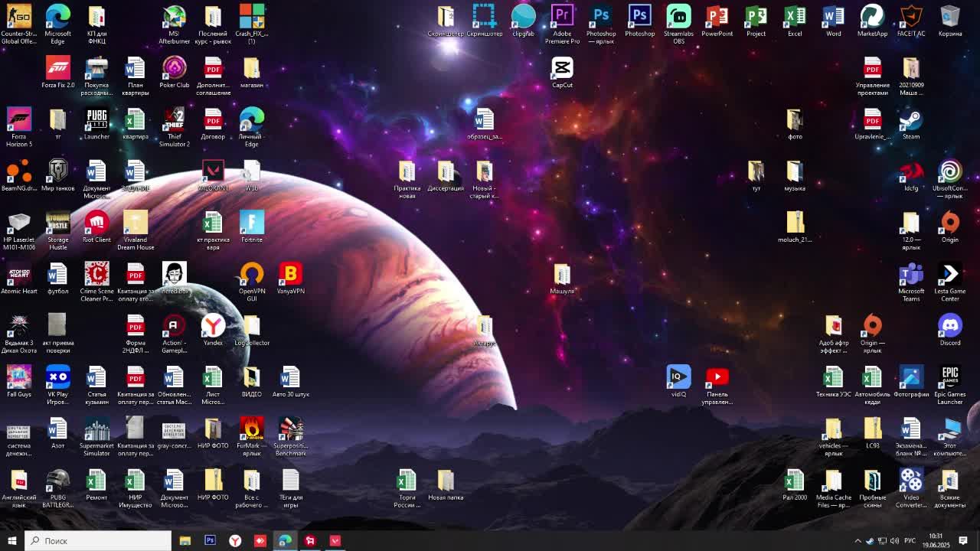Launch FurMark shortcut
This screenshot has height=551, width=980.
pos(251,436)
